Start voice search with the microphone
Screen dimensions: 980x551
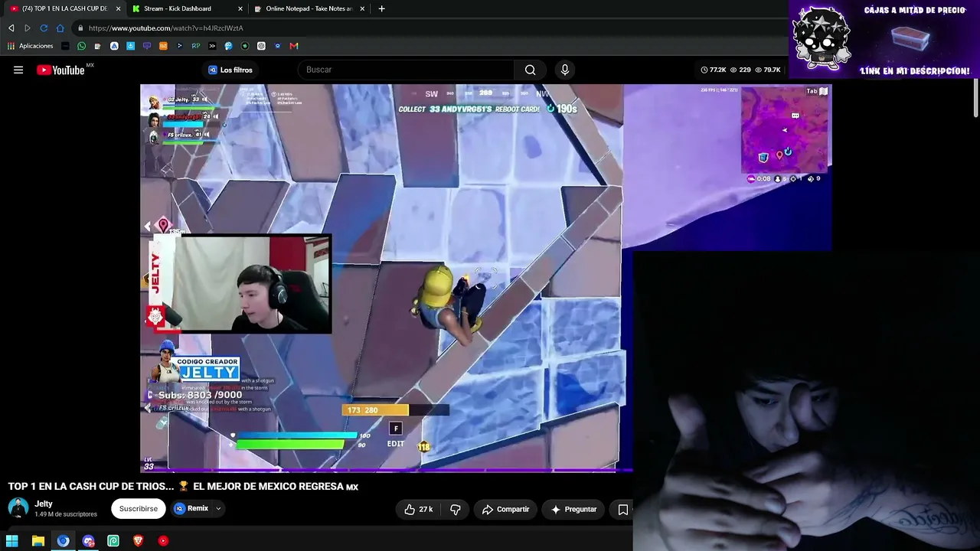(565, 70)
